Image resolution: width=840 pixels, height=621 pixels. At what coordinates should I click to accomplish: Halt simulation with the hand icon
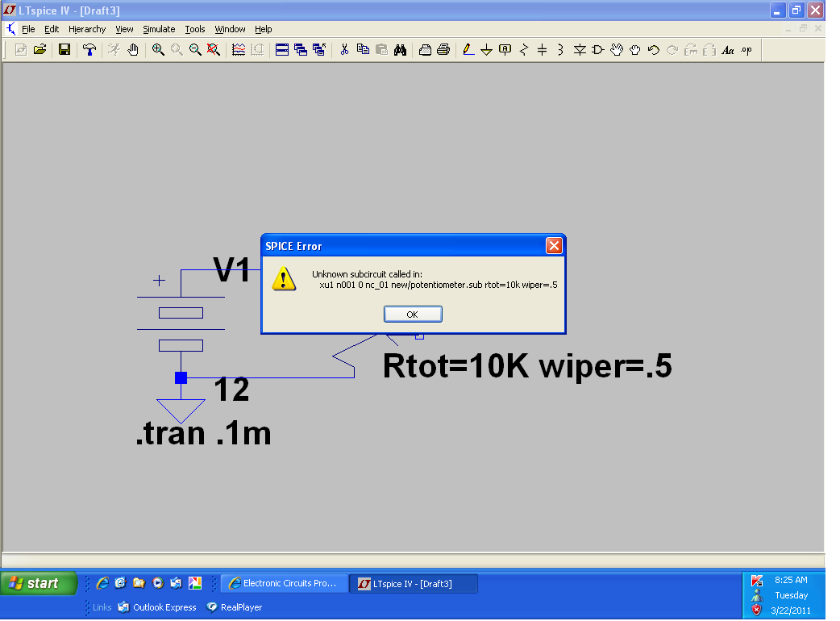(133, 50)
